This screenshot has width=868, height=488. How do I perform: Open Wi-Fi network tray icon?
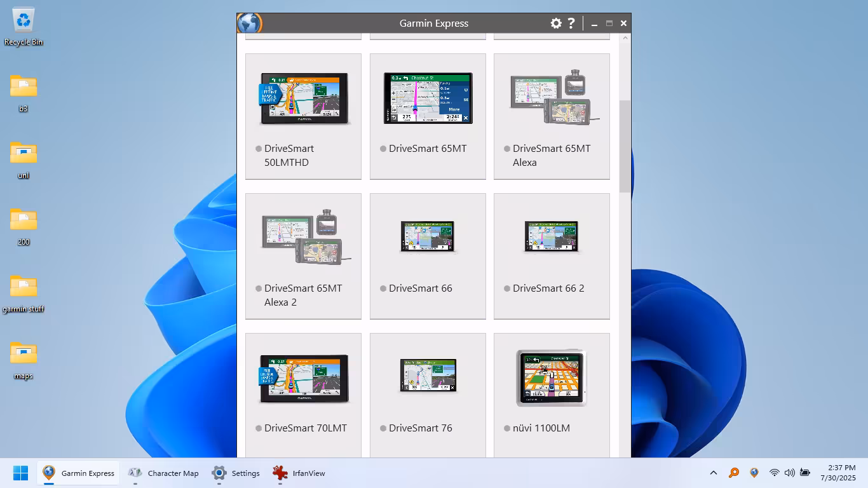(775, 473)
